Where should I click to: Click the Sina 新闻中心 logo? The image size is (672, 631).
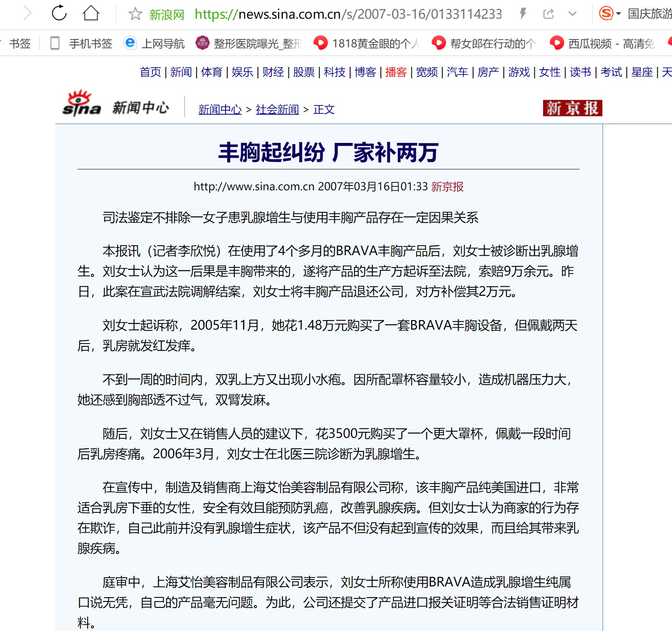tap(116, 104)
